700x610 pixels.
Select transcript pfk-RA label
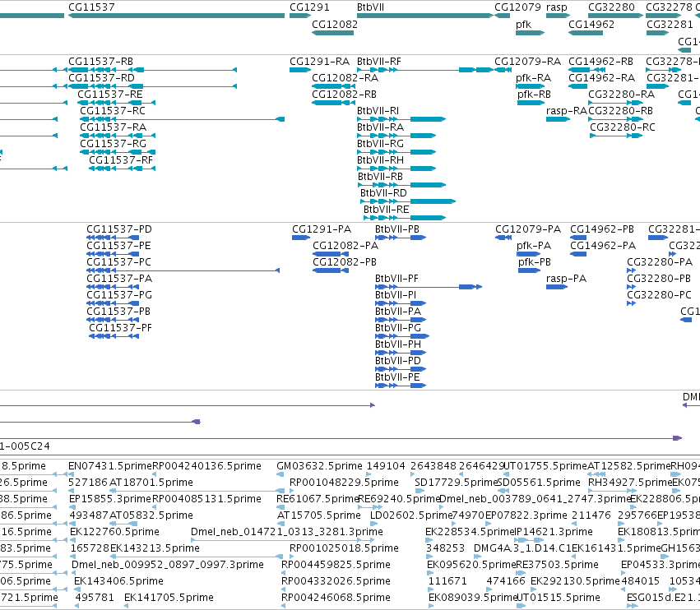[533, 78]
